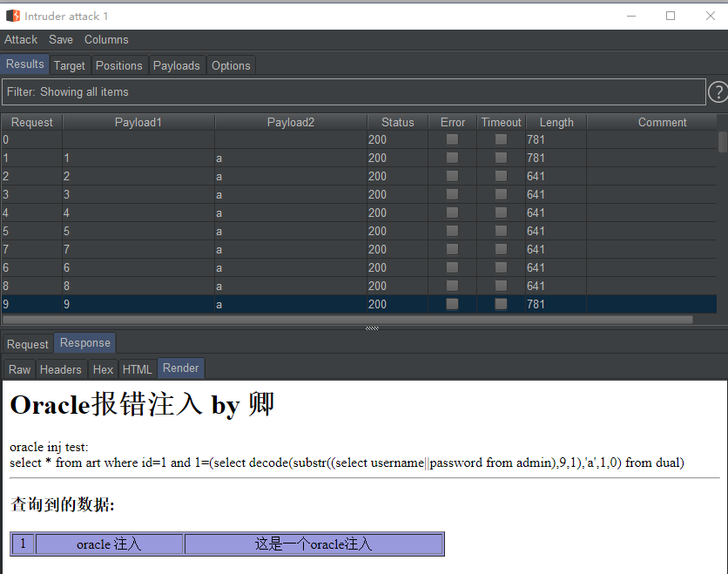Screen dimensions: 728x574
Task: Open the Columns menu
Action: (x=106, y=39)
